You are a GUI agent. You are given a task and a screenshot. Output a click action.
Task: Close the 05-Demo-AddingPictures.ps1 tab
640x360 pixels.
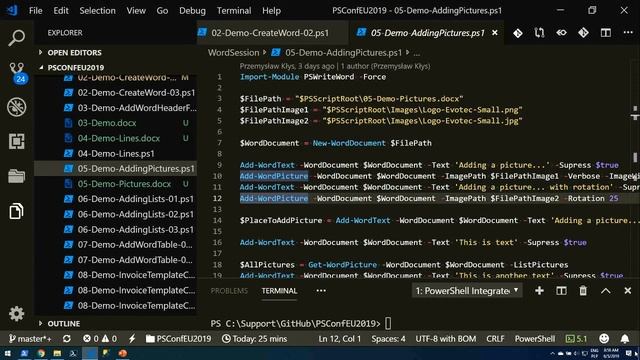[x=495, y=33]
